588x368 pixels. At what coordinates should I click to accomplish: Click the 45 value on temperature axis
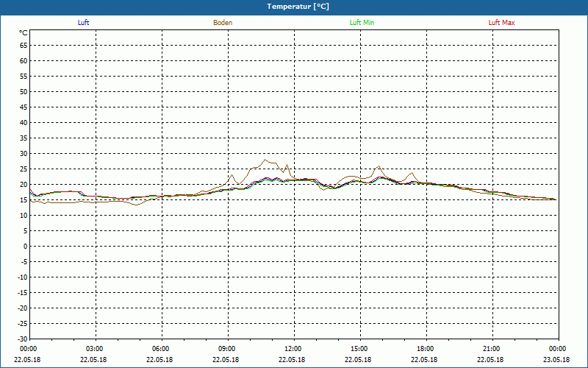coord(24,107)
